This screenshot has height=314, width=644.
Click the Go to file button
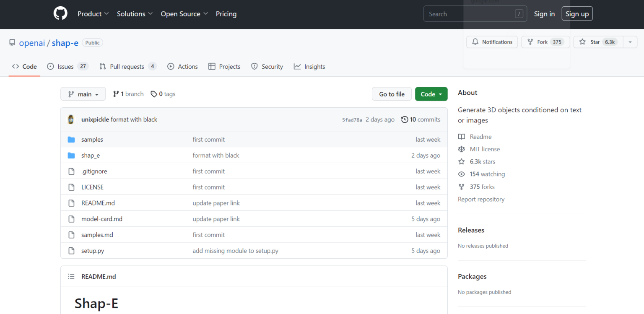(x=392, y=94)
